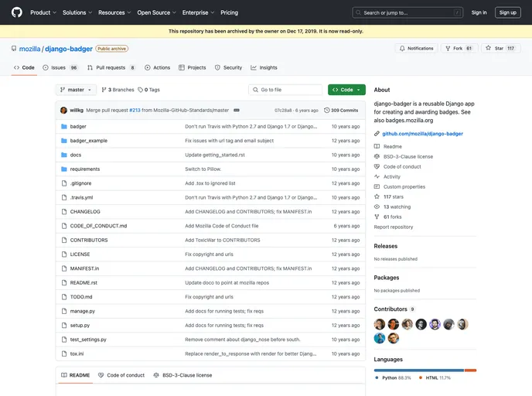This screenshot has height=396, width=532.
Task: Click the Python language bar segment
Action: click(x=418, y=370)
